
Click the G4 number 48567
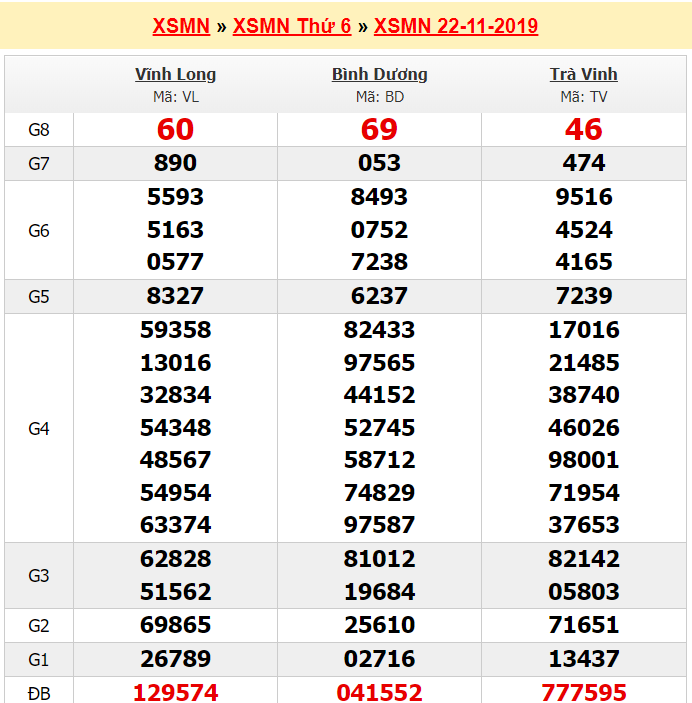pyautogui.click(x=175, y=460)
